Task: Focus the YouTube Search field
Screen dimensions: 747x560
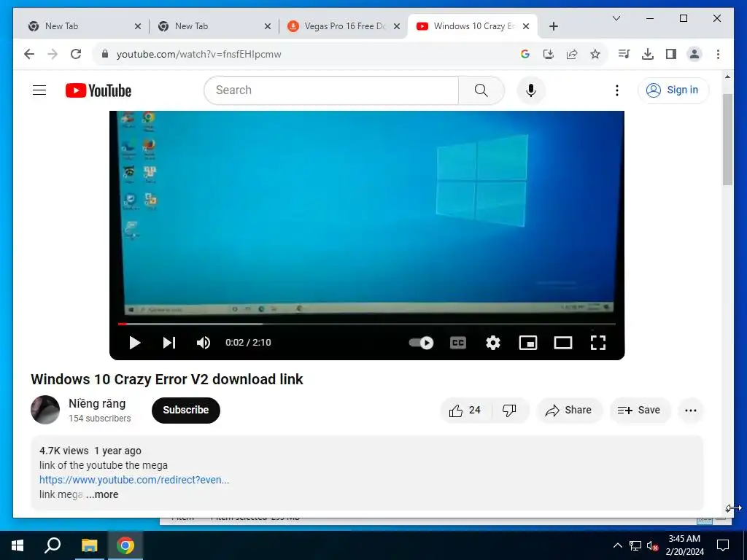Action: (331, 90)
